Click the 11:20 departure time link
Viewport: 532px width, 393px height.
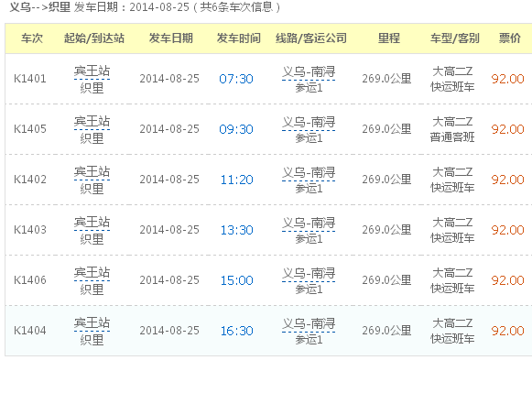coord(236,180)
